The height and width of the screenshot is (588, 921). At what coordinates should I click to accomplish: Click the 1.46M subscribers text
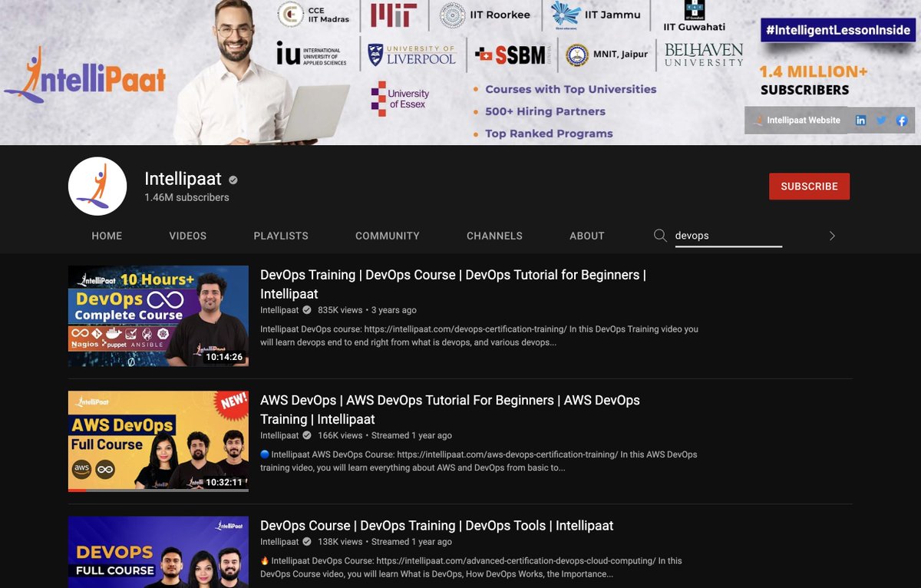pos(187,197)
